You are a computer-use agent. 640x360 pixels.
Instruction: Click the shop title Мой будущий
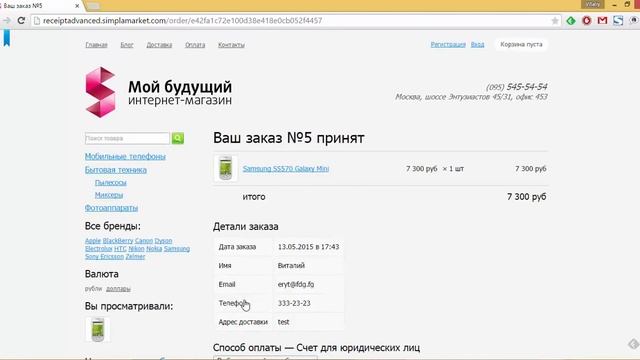180,87
